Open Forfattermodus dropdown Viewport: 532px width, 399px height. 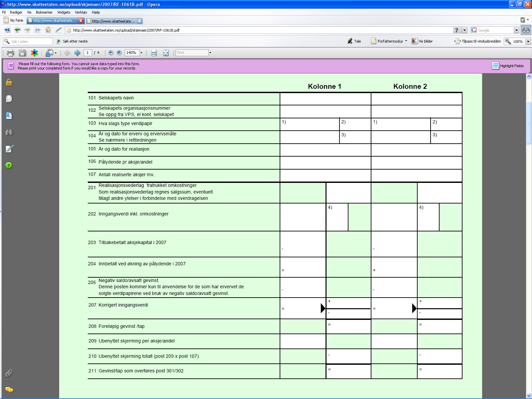click(x=389, y=41)
